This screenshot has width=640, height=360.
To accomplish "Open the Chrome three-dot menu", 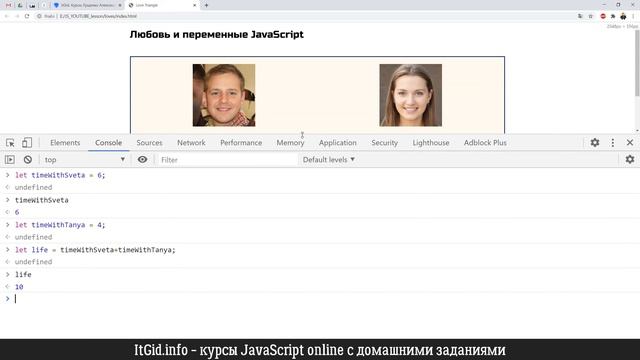I will coord(633,16).
